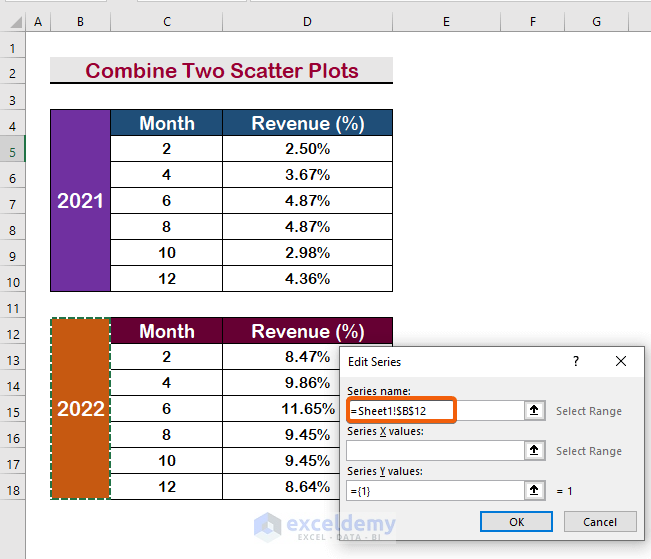Select the Combine Two Scatter Plots title cell
Screen dimensions: 651x559
221,71
